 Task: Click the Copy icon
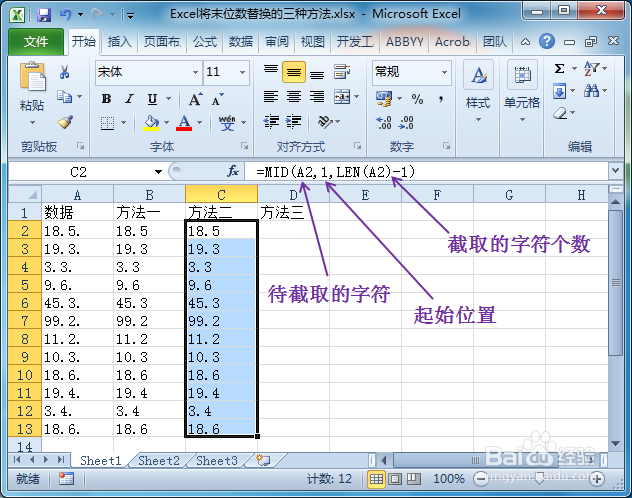coord(64,97)
